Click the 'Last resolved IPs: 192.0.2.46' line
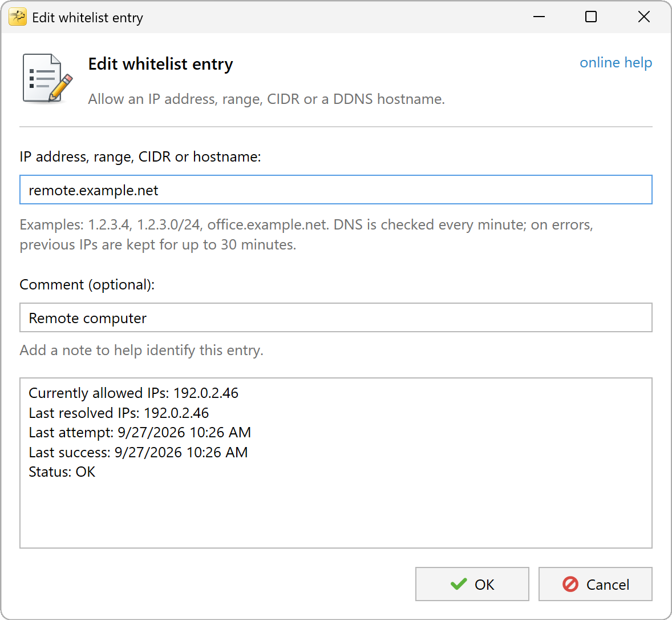This screenshot has height=620, width=672. point(119,413)
